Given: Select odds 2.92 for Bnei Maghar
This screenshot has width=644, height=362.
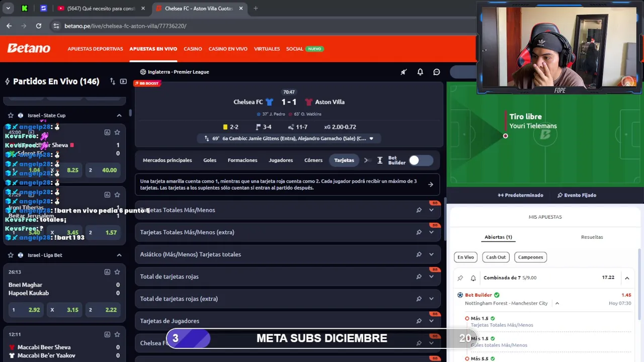Looking at the screenshot, I should (x=26, y=310).
